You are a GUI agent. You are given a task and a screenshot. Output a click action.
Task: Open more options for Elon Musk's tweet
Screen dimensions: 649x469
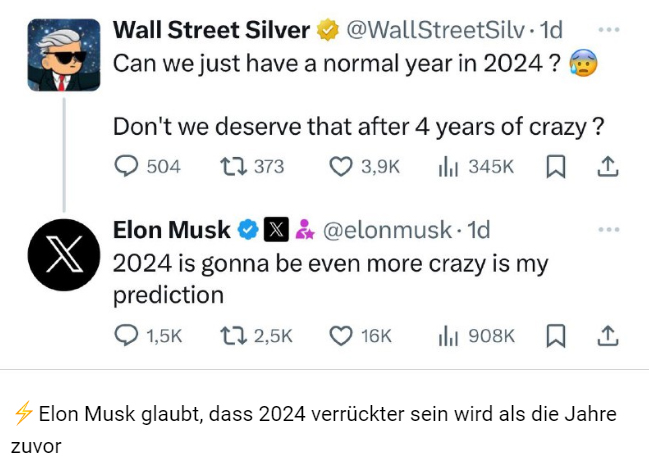pyautogui.click(x=608, y=229)
